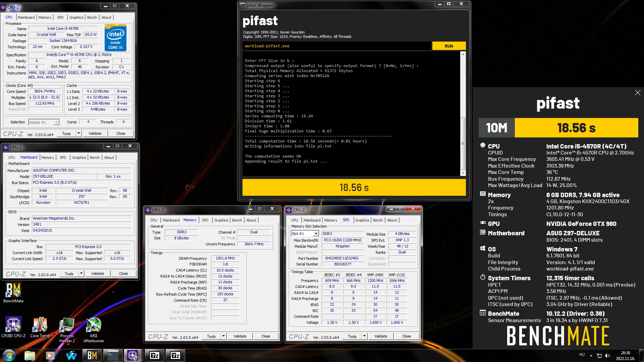Open CPU tab in CPU-Z Memory window
Screen dimensions: 644x362
pos(154,220)
